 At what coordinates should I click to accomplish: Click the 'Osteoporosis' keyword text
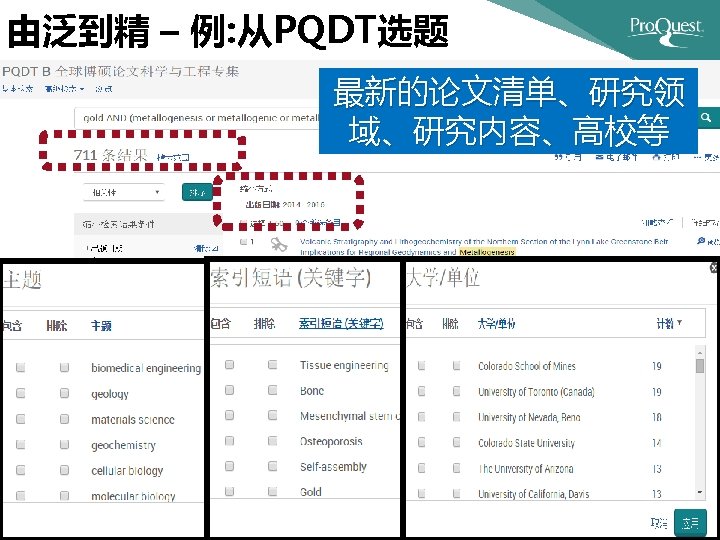[x=331, y=441]
